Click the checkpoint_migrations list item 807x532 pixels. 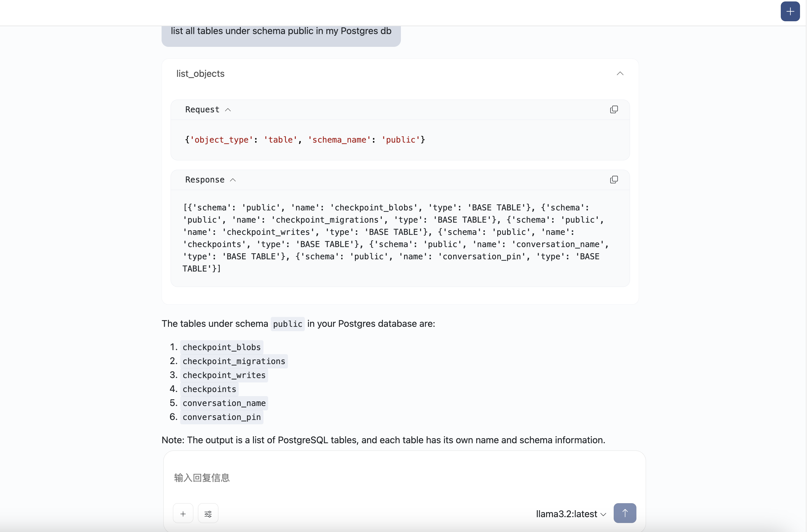pos(234,361)
